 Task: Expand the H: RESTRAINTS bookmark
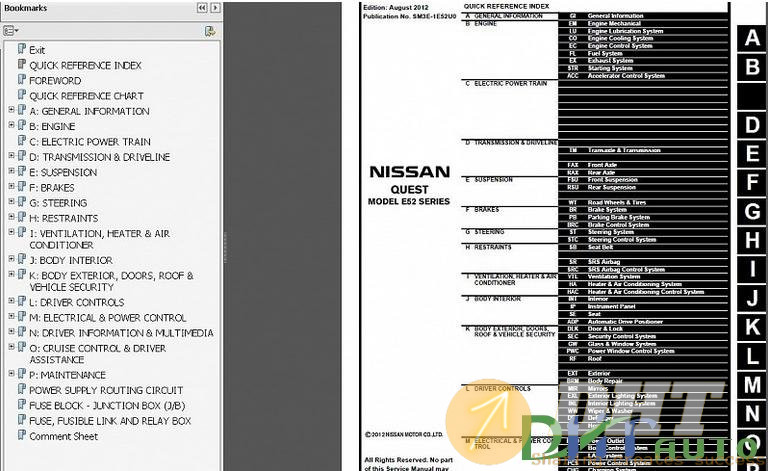[x=11, y=217]
